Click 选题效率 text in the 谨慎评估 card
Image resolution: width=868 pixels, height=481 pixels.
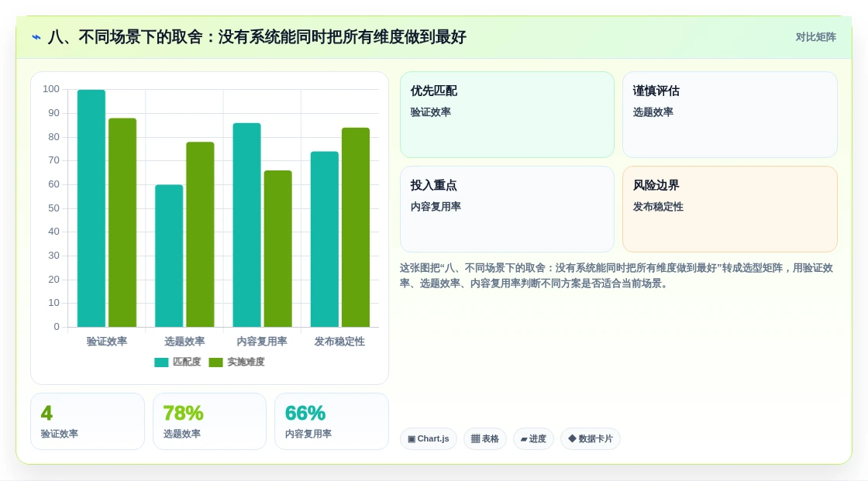[x=653, y=112]
